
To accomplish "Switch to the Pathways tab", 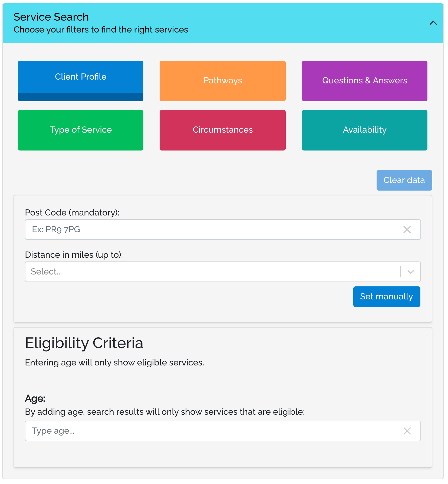I will coord(222,81).
